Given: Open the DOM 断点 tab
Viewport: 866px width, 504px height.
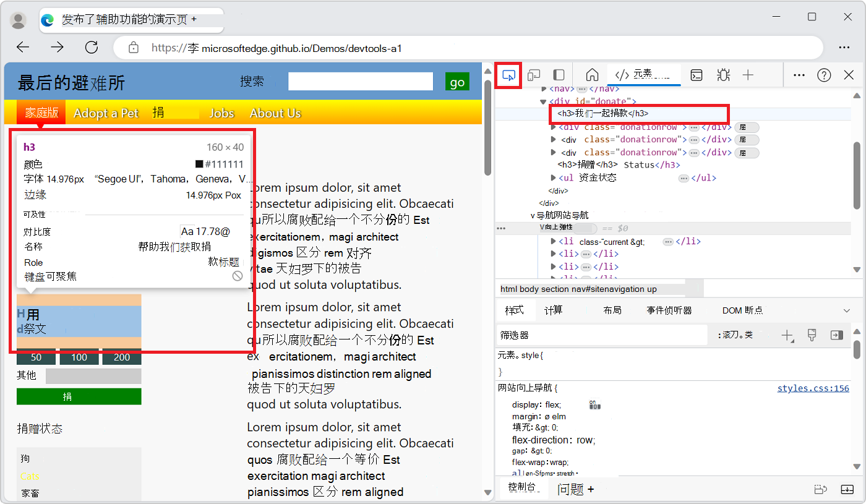Looking at the screenshot, I should pos(742,310).
